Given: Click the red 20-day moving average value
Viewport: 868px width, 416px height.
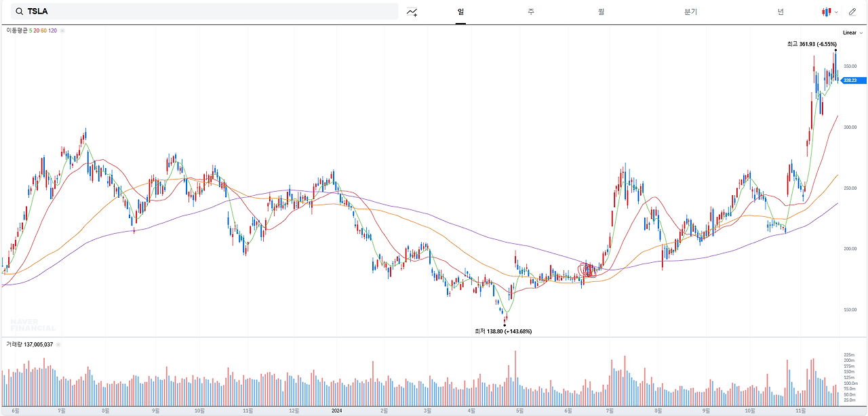Looking at the screenshot, I should coord(36,30).
